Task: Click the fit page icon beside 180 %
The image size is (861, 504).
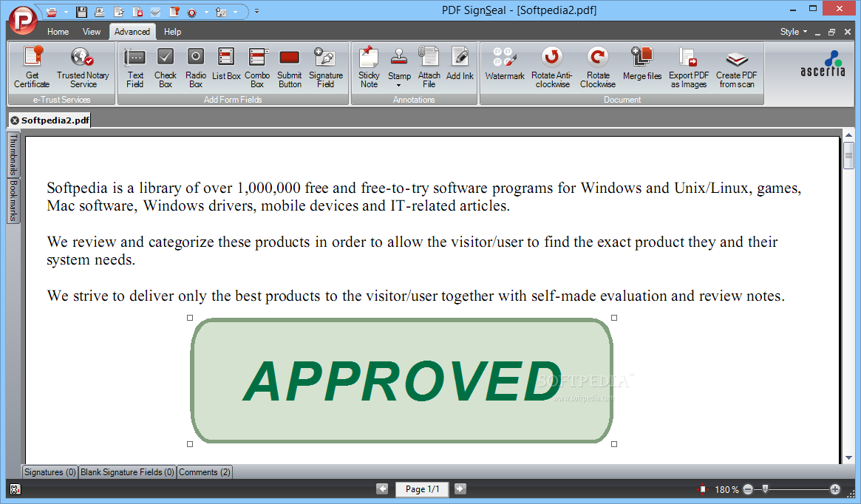Action: pos(702,489)
